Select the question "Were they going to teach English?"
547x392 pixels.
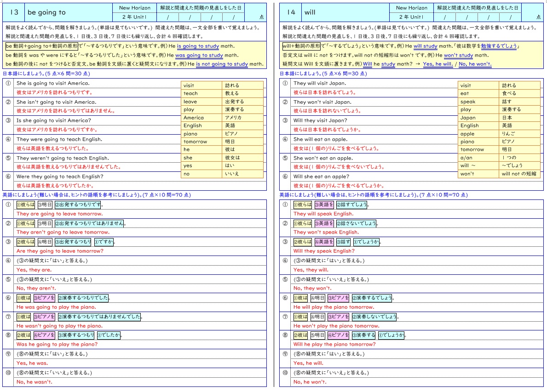[x=60, y=176]
